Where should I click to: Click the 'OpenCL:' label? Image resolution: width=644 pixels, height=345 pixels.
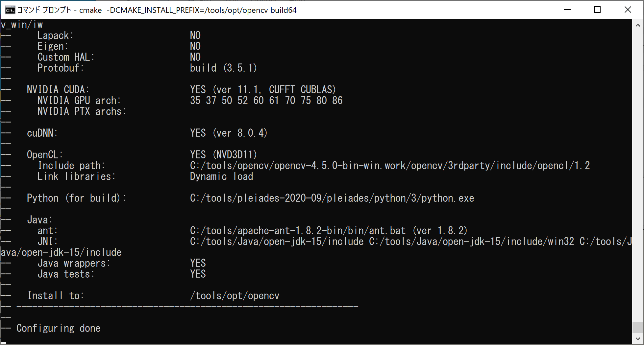click(x=45, y=155)
